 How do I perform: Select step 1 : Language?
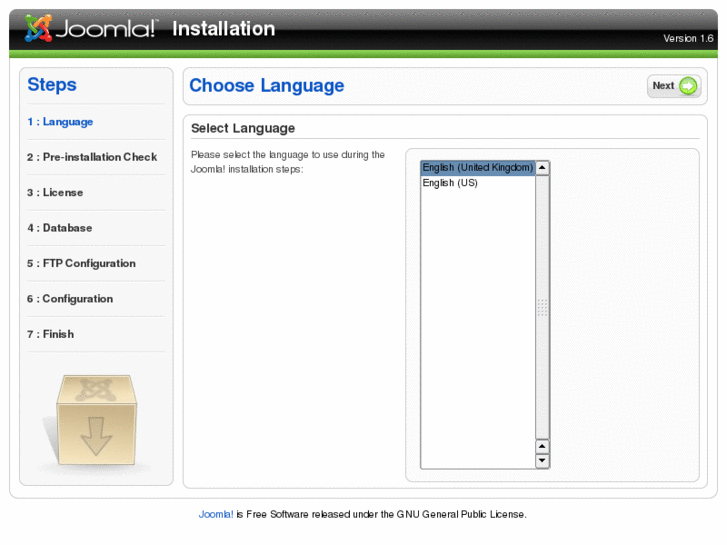pyautogui.click(x=60, y=122)
